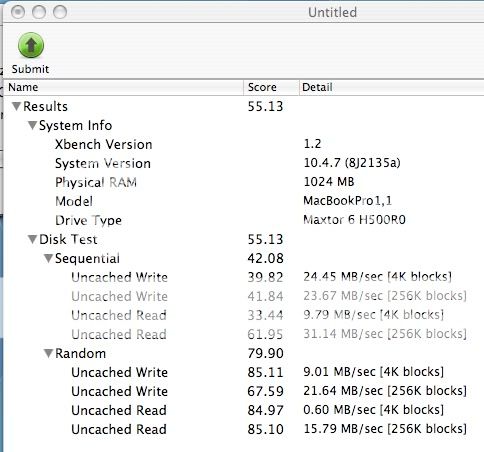The image size is (484, 452).
Task: Collapse the Results disclosure triangle
Action: (16, 106)
